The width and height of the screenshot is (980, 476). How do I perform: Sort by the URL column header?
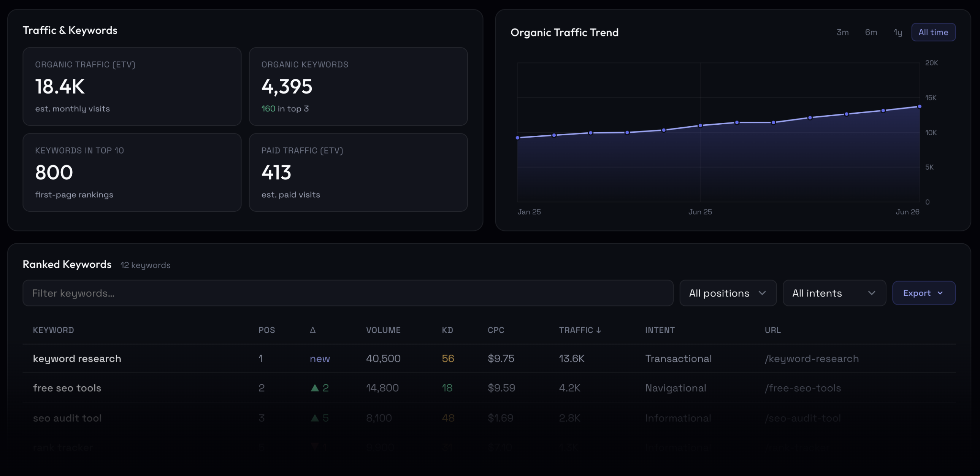[773, 330]
